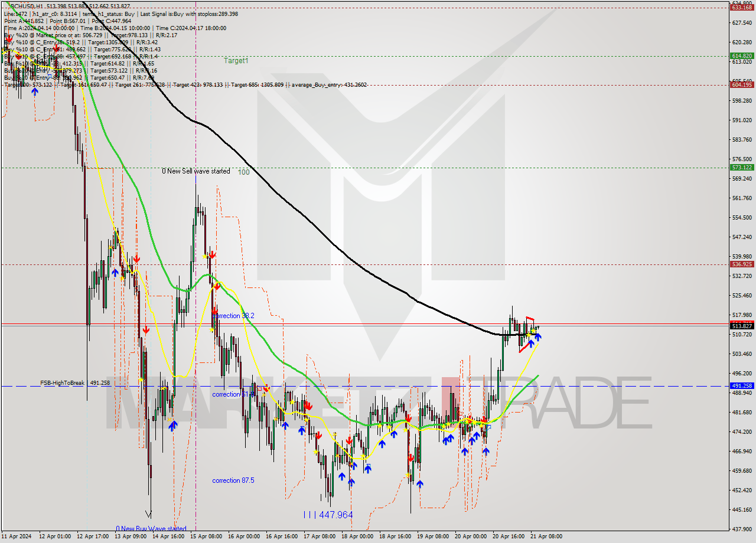Image resolution: width=756 pixels, height=543 pixels.
Task: Select the 598.280 axis value
Action: coord(741,101)
